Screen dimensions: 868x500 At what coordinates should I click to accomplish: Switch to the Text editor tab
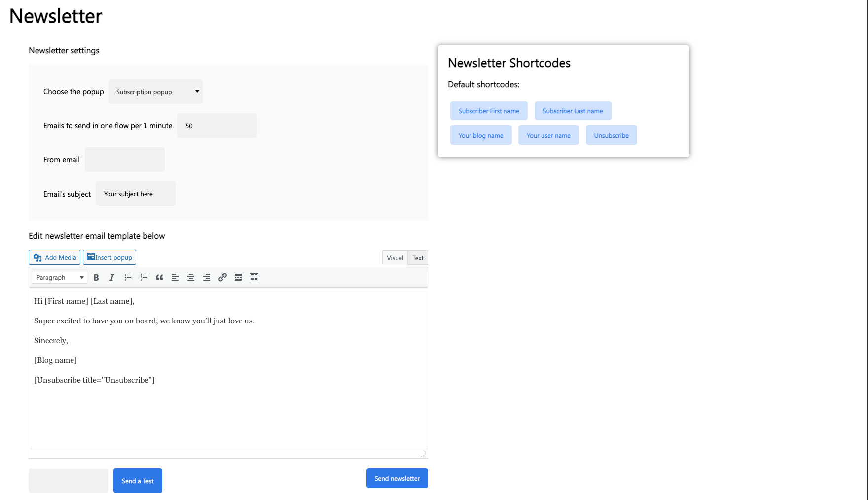click(x=418, y=258)
